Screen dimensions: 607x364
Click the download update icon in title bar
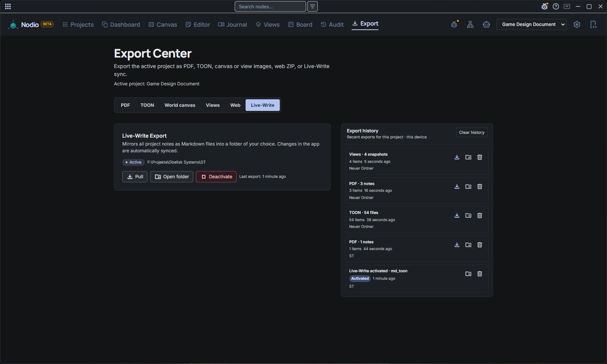pos(567,6)
